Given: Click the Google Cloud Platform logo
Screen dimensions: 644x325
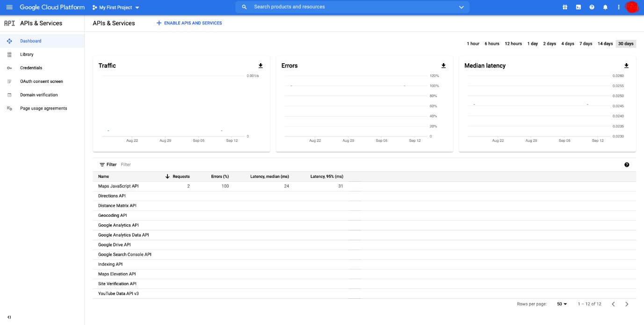Looking at the screenshot, I should click(52, 7).
